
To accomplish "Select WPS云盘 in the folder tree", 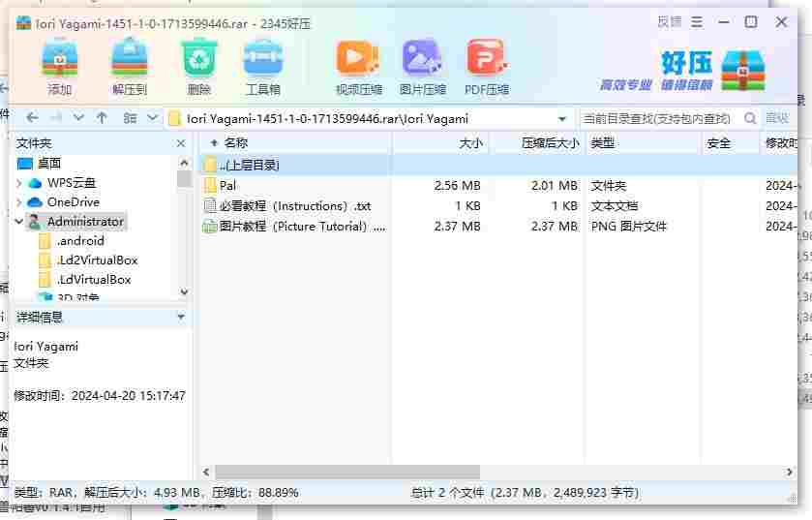I will (x=62, y=183).
